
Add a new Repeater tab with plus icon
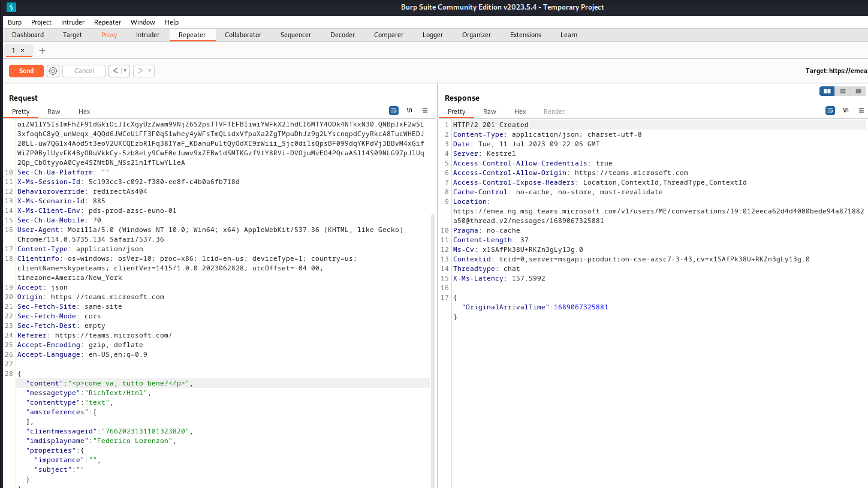click(x=42, y=50)
